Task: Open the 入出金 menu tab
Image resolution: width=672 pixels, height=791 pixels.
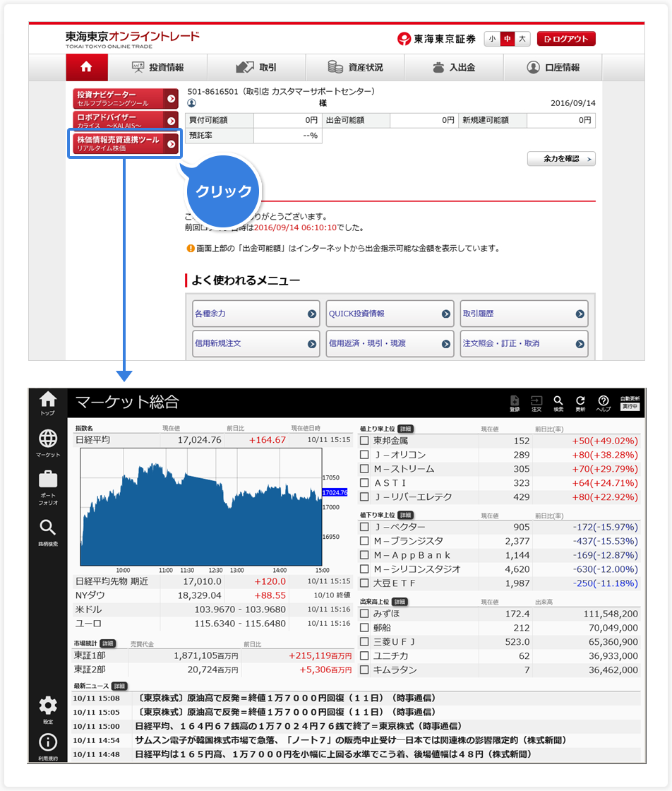Action: [454, 67]
